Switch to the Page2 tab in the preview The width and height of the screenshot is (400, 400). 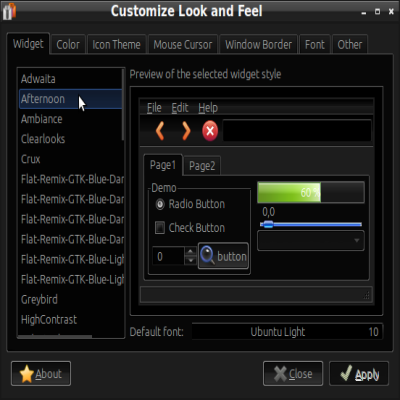click(x=202, y=166)
